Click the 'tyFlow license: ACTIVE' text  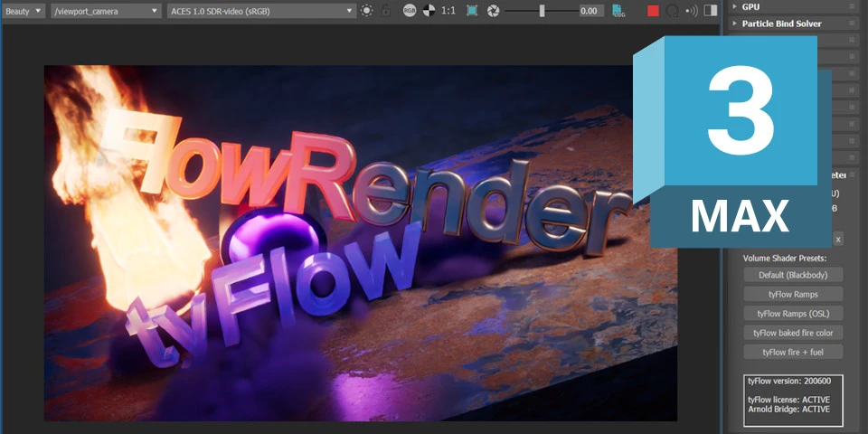[788, 400]
